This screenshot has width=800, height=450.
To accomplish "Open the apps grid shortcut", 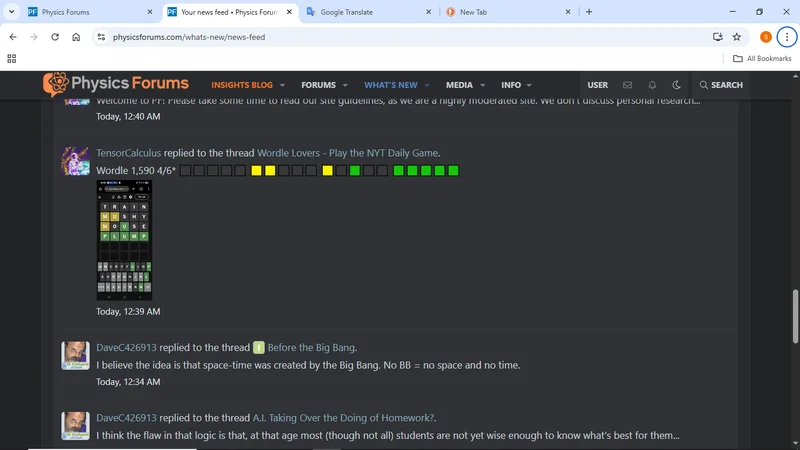I will [x=12, y=59].
